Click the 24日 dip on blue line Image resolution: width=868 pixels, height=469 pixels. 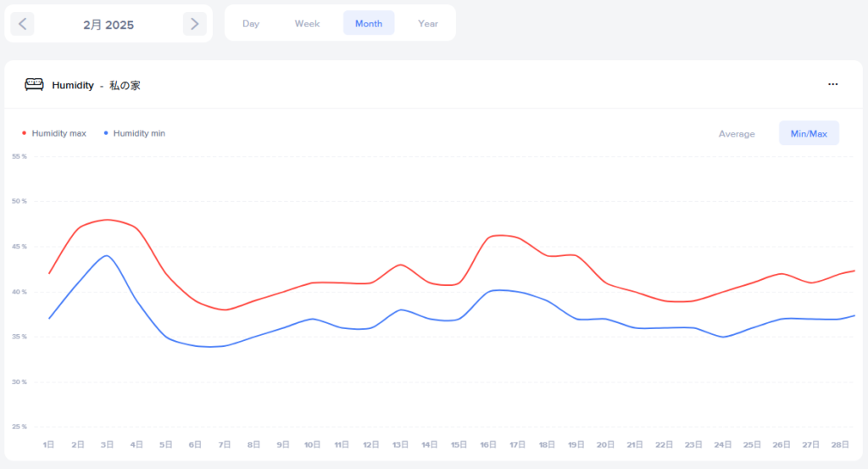tap(723, 337)
